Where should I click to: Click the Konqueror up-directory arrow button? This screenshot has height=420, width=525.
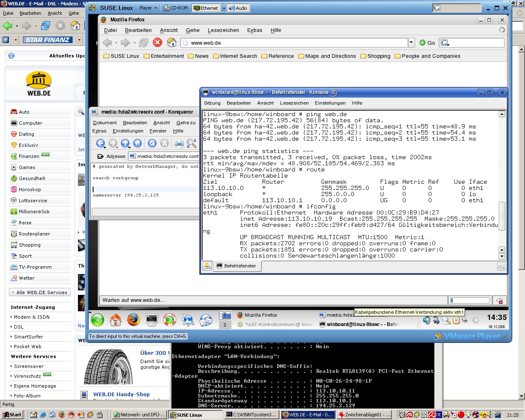125,143
